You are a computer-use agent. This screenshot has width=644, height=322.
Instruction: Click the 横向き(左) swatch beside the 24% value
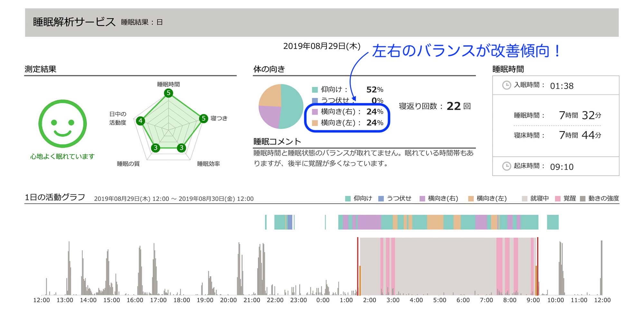[x=315, y=123]
